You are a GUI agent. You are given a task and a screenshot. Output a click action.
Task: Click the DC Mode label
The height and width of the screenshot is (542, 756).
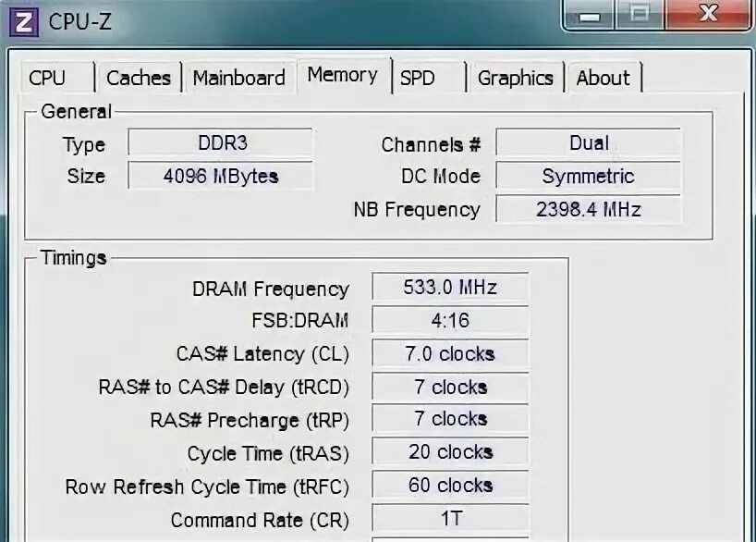tap(441, 176)
